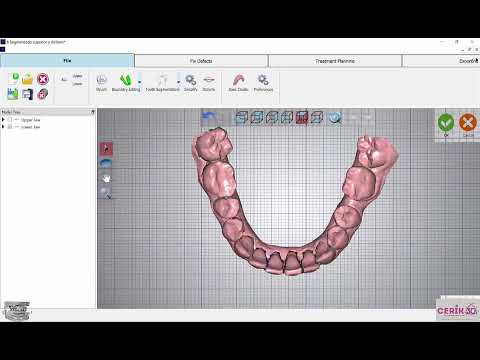Image resolution: width=480 pixels, height=360 pixels.
Task: Click the magnifier zoom tool below the hand
Action: (x=106, y=193)
